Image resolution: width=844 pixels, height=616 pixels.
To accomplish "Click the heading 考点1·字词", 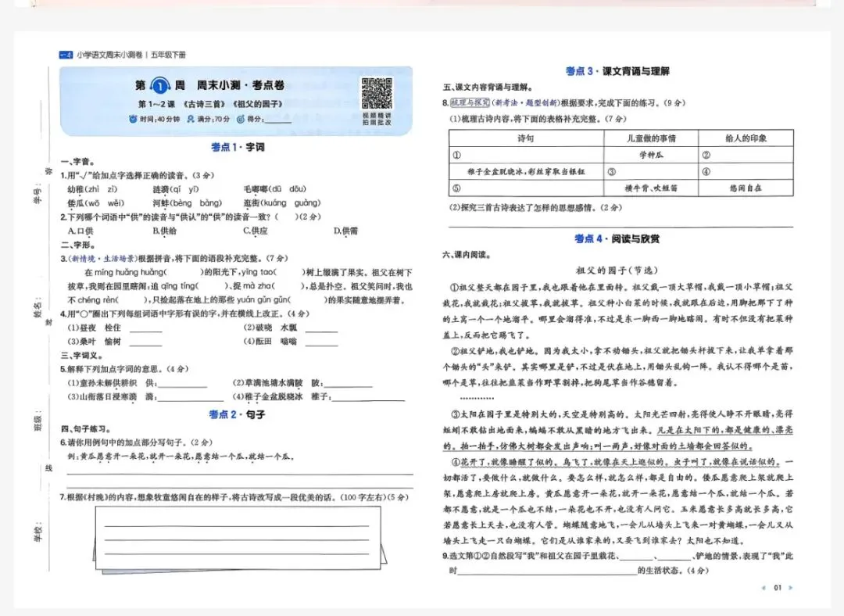I will [x=238, y=147].
